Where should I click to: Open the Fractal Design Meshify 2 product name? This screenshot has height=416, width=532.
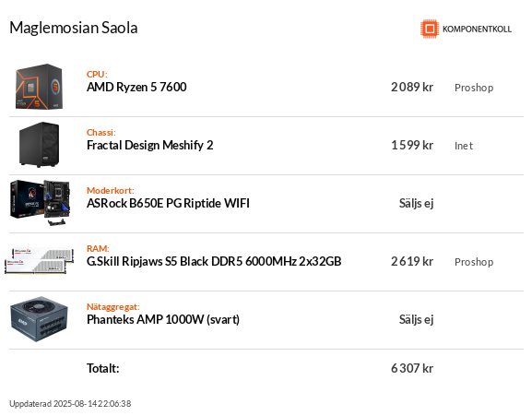[150, 145]
